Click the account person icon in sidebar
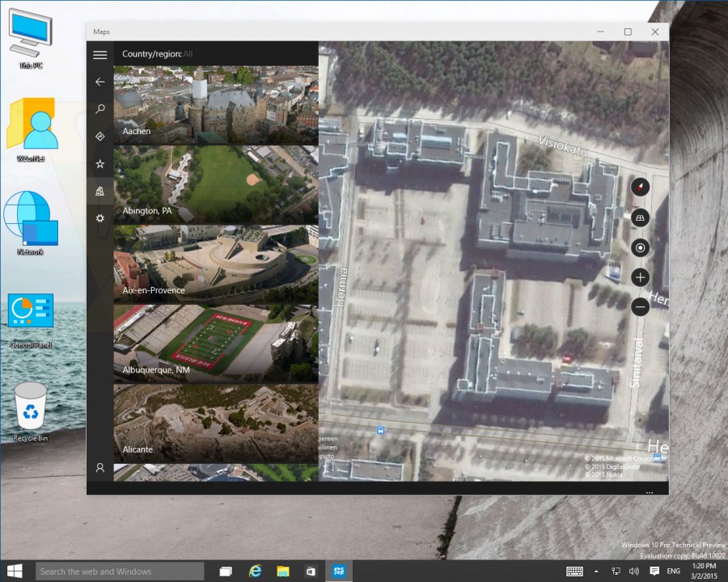This screenshot has height=582, width=728. coord(100,467)
